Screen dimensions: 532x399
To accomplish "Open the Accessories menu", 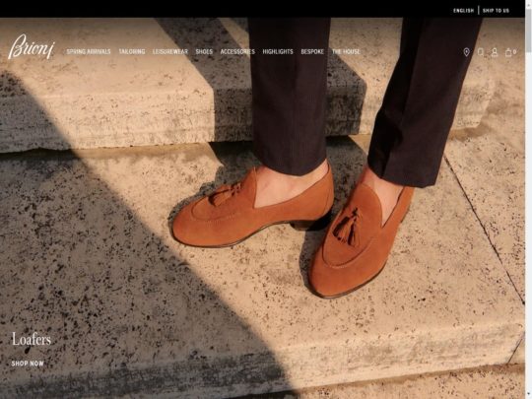I will click(x=237, y=51).
